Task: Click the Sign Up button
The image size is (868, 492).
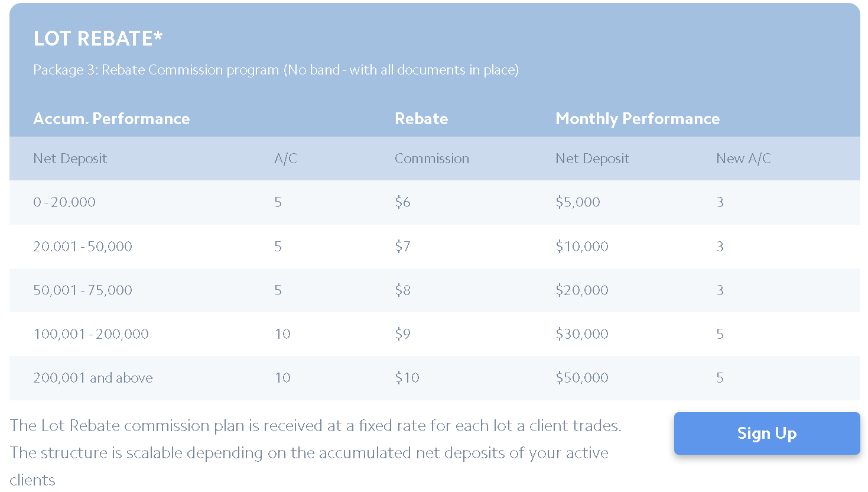Action: click(766, 433)
